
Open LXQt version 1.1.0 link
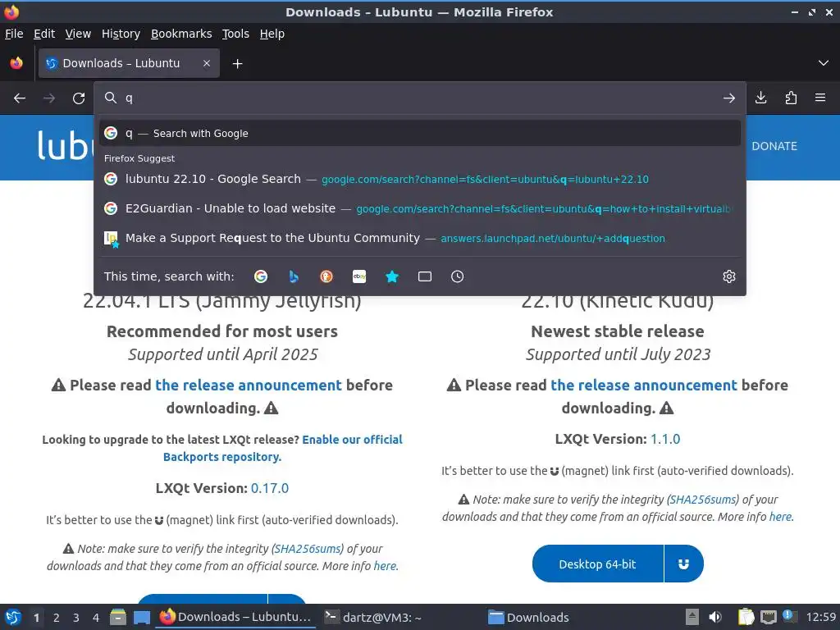click(x=664, y=440)
